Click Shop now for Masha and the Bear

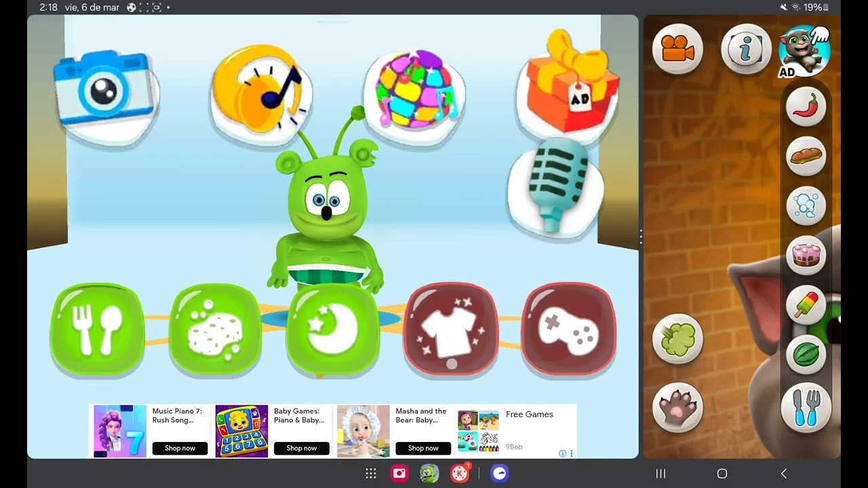[x=423, y=448]
